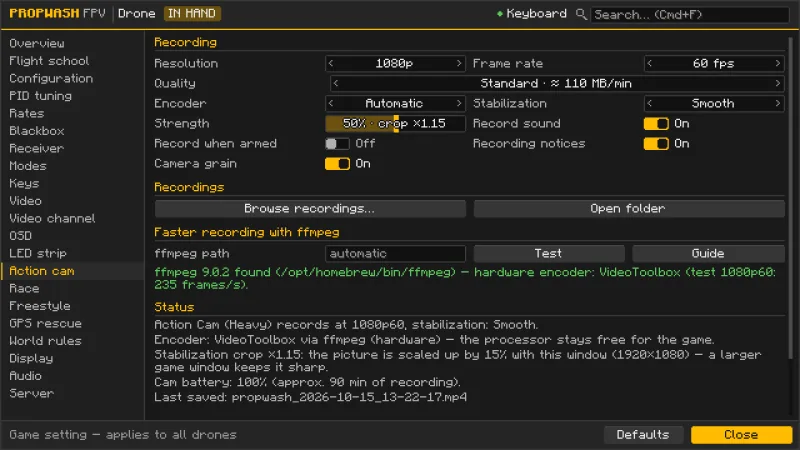This screenshot has height=450, width=800.
Task: Disable Camera grain toggle
Action: tap(337, 164)
